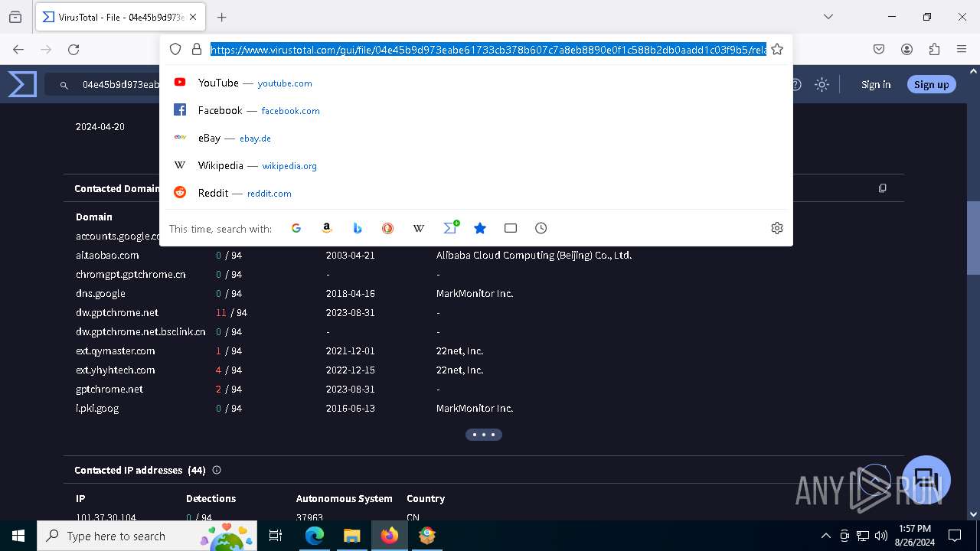Search with Bing this time
The width and height of the screenshot is (980, 551).
(358, 228)
